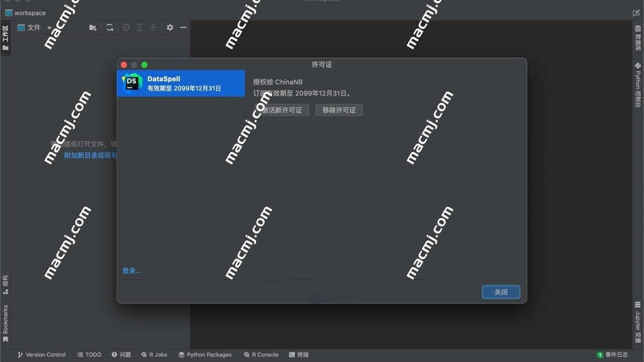Click the 激活新许可证 button

point(282,110)
